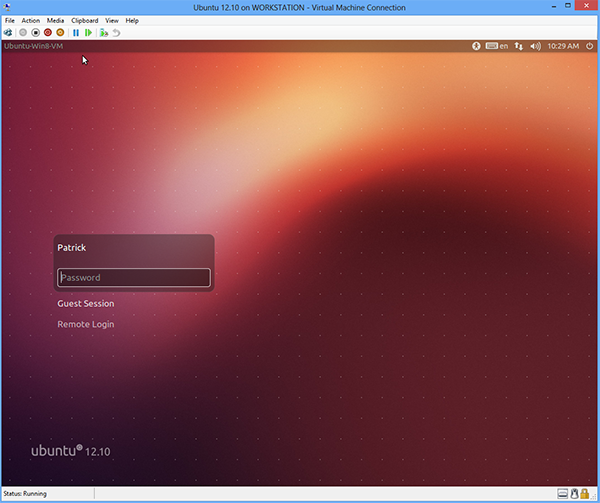Click the Revert undo-arrow toolbar icon

point(117,32)
